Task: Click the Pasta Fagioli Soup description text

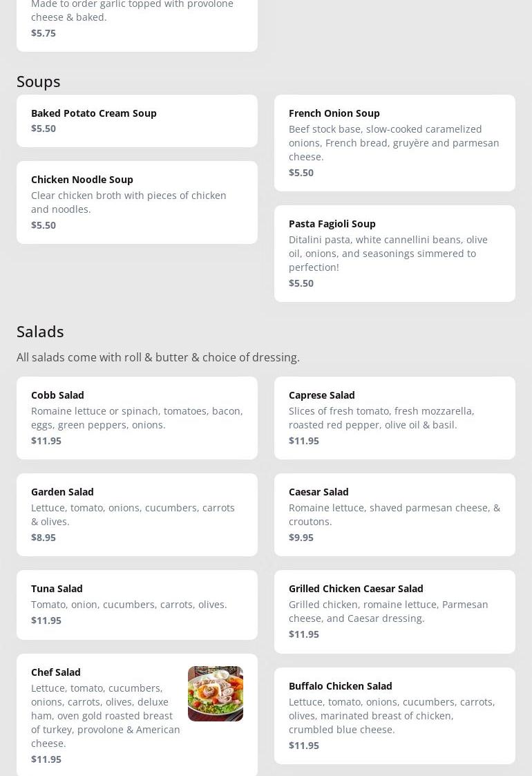Action: (x=388, y=253)
